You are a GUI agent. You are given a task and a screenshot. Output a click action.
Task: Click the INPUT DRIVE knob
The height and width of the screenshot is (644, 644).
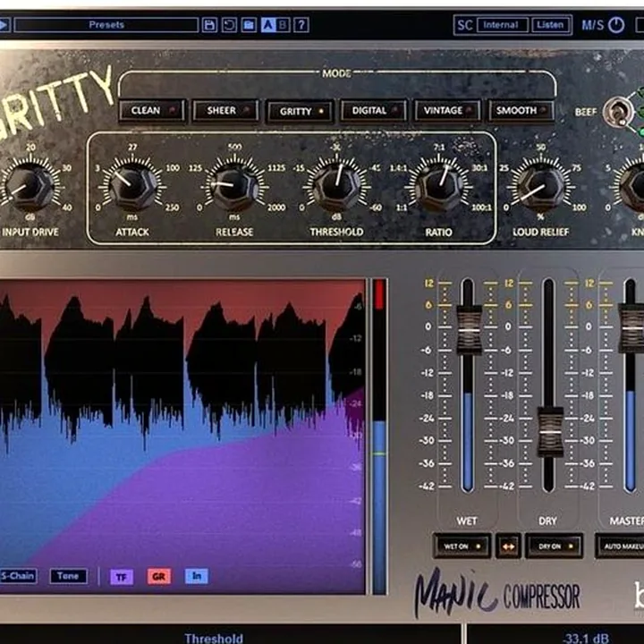(30, 186)
